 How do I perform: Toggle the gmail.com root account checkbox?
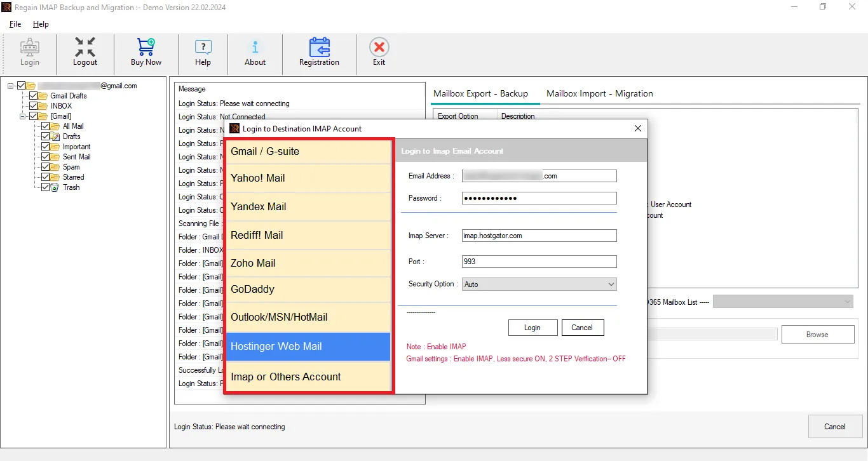tap(21, 86)
